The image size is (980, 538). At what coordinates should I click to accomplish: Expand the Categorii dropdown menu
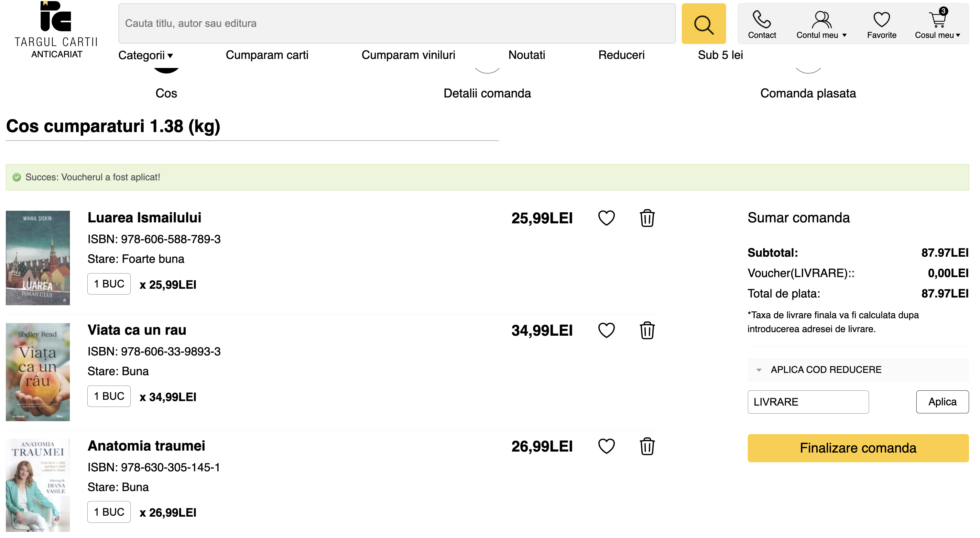pyautogui.click(x=145, y=55)
